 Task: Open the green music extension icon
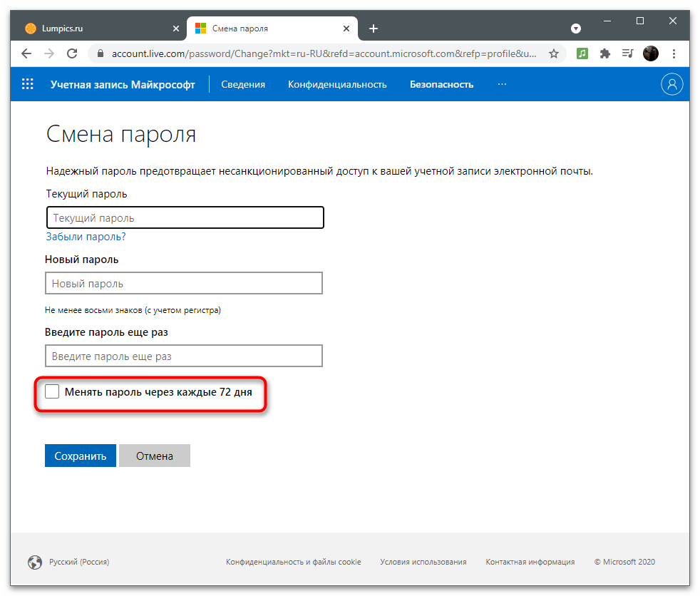pyautogui.click(x=582, y=53)
